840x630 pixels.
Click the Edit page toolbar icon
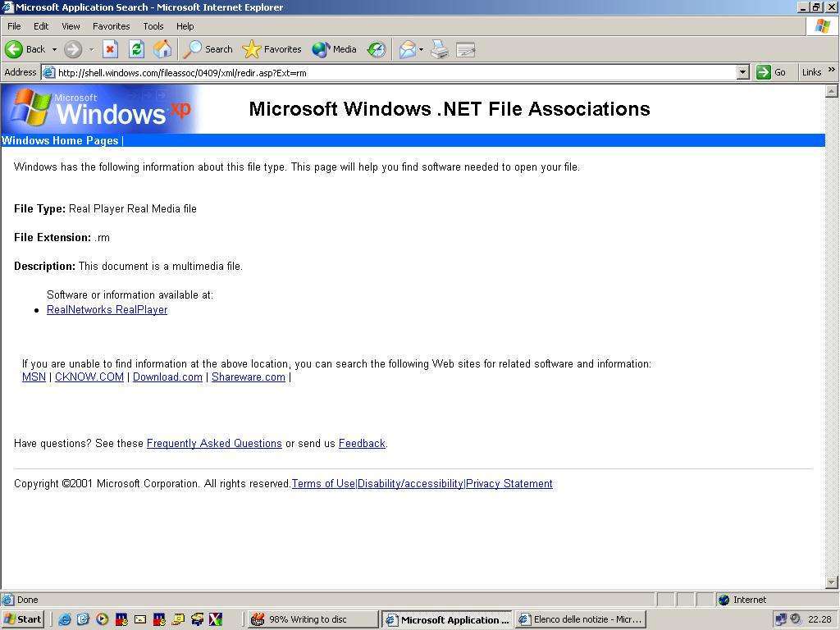tap(466, 49)
